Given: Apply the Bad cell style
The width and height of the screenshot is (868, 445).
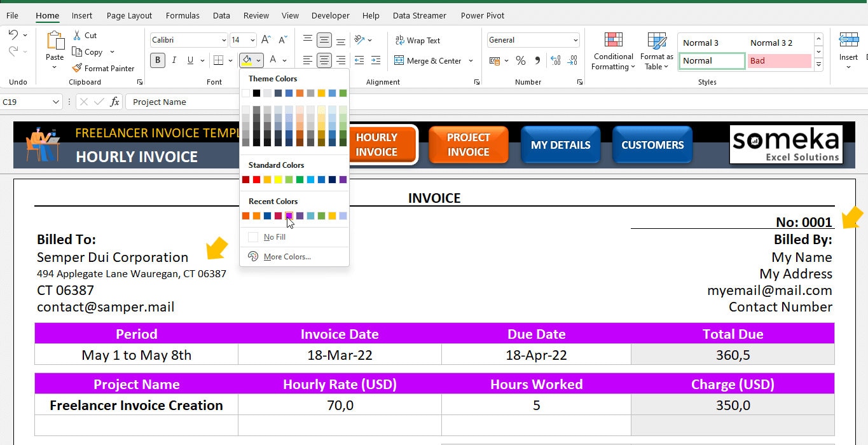Looking at the screenshot, I should click(779, 61).
